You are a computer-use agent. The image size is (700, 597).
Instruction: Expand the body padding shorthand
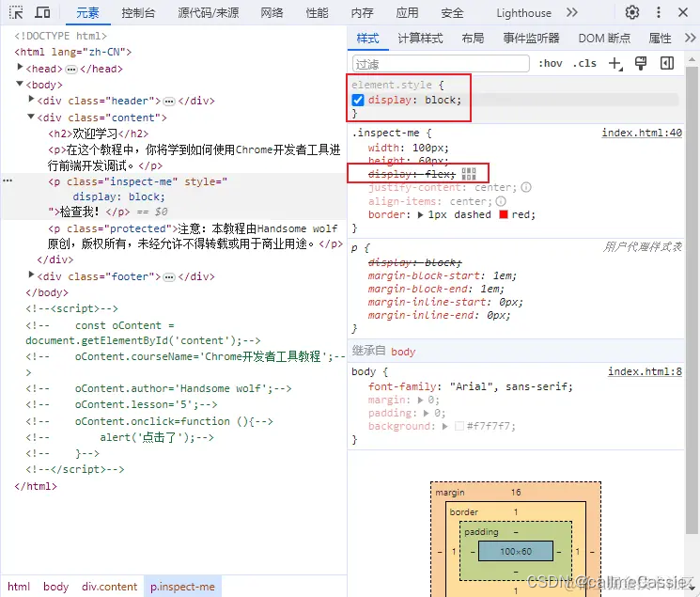pyautogui.click(x=427, y=413)
